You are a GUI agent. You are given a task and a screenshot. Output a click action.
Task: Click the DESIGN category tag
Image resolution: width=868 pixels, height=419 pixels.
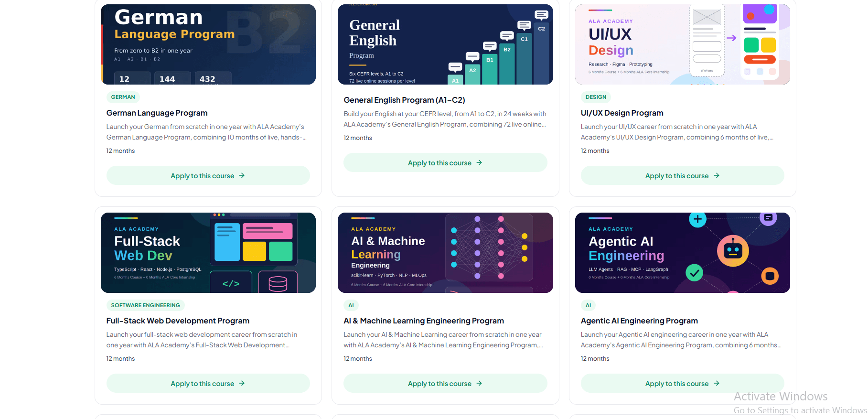click(596, 97)
